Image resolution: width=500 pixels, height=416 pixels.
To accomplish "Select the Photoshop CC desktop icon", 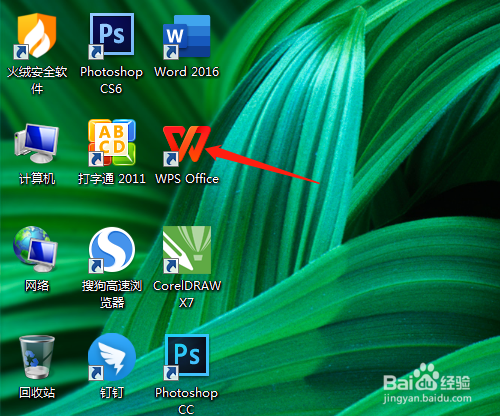I will [x=187, y=357].
